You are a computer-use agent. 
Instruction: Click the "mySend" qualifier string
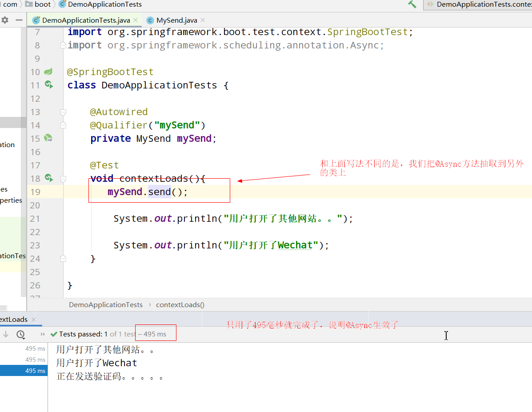tap(177, 125)
